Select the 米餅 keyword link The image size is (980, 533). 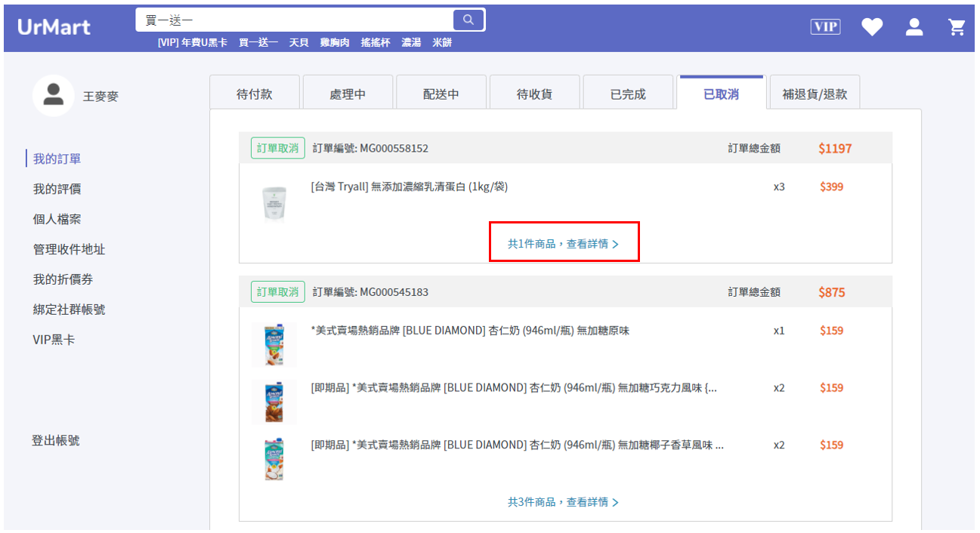pyautogui.click(x=442, y=43)
